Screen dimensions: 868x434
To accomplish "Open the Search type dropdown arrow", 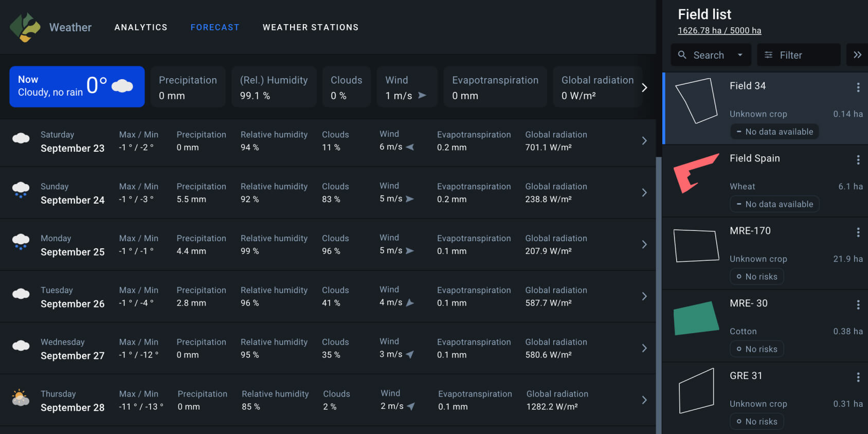I will click(x=740, y=55).
